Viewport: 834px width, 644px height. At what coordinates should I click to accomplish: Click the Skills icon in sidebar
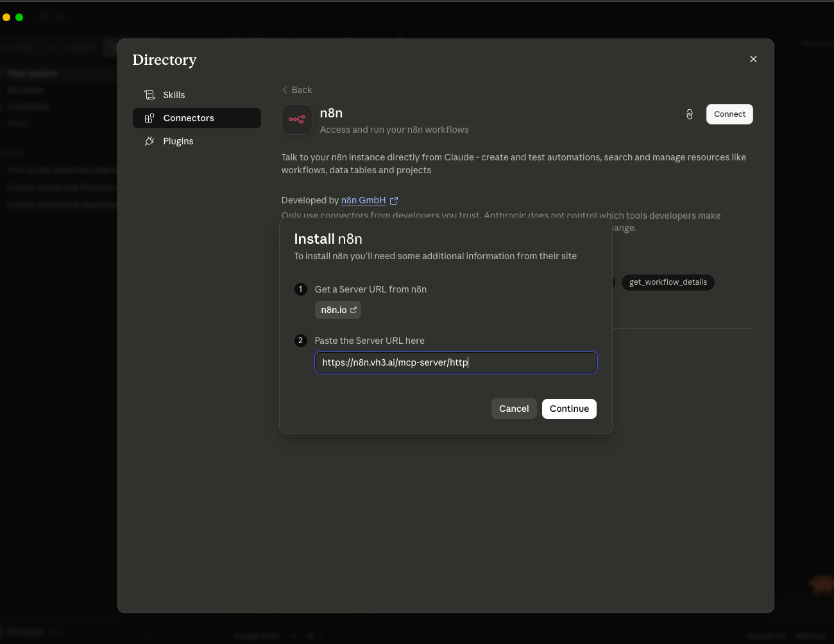[x=149, y=95]
